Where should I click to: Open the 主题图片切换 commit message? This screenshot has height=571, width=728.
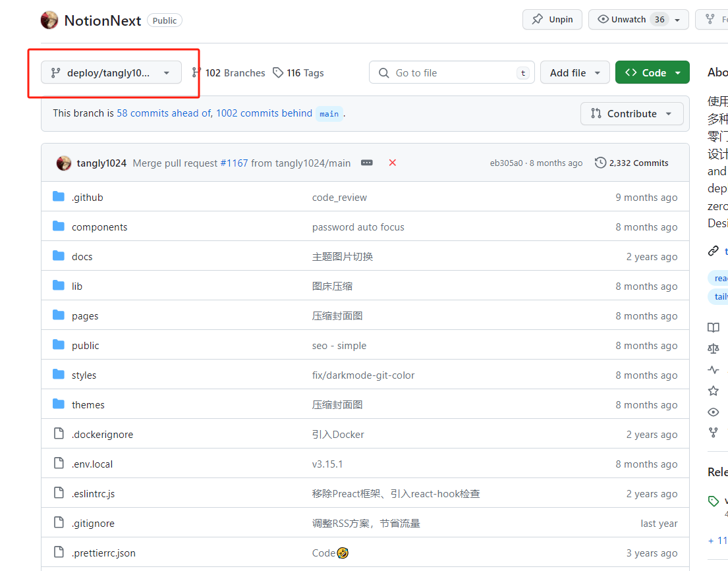coord(343,257)
